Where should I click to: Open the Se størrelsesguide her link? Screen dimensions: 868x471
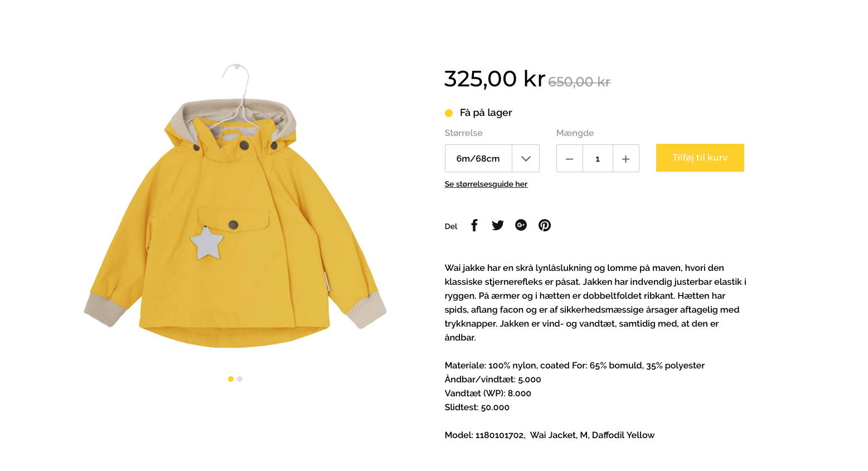486,184
